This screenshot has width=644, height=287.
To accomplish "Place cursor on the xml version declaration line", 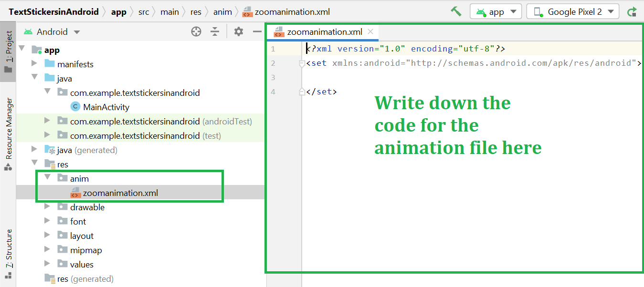I will (406, 49).
